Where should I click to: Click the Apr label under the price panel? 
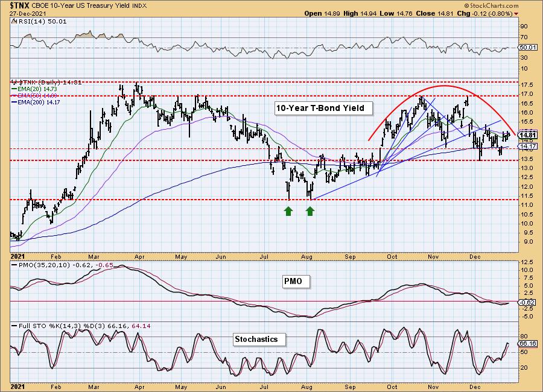pyautogui.click(x=139, y=257)
